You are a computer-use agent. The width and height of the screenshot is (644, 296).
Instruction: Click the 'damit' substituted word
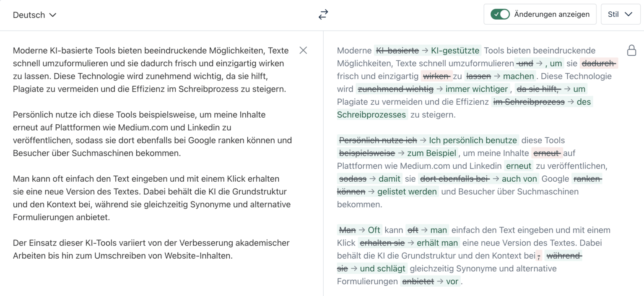click(390, 179)
